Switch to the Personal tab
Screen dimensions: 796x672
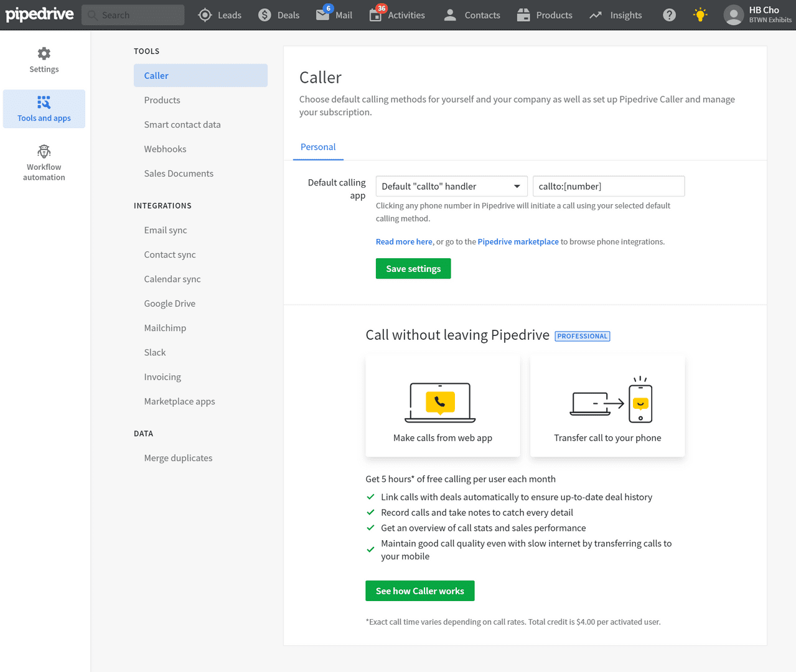[318, 147]
